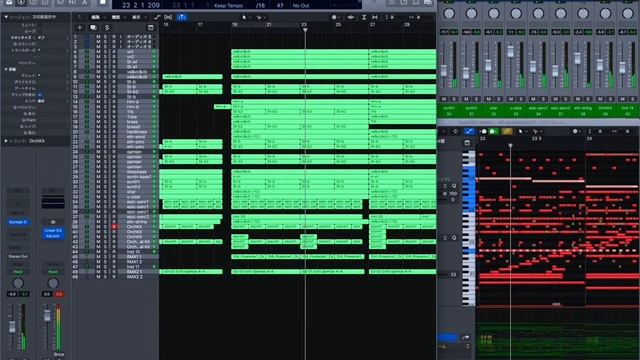Adjust the left inspector channel strip pan knob
This screenshot has width=640, height=360.
(18, 283)
